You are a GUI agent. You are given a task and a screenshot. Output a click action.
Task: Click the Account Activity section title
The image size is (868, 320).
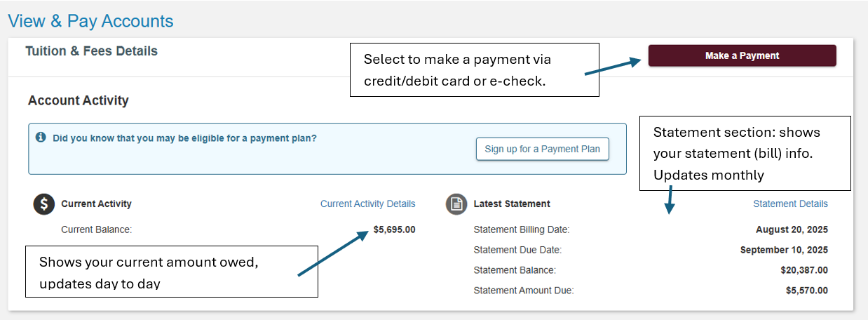point(79,100)
